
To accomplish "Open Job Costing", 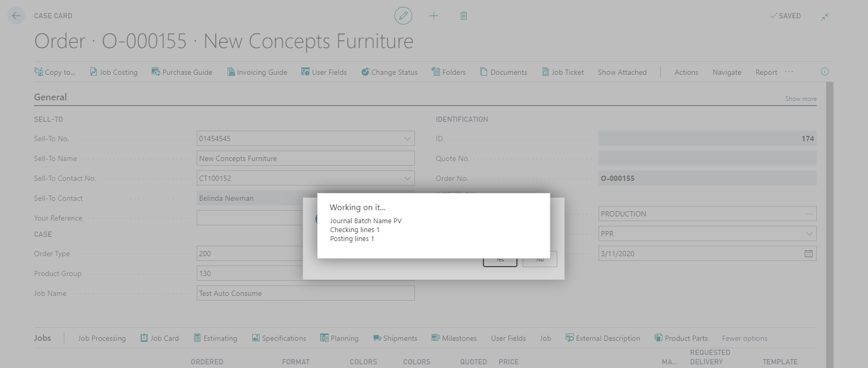I will 114,72.
